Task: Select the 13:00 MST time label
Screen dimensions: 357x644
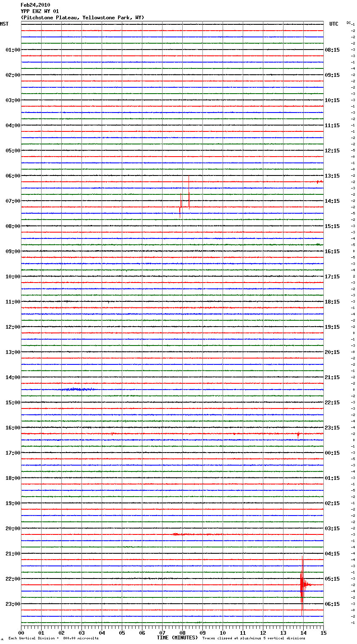Action: click(x=13, y=352)
